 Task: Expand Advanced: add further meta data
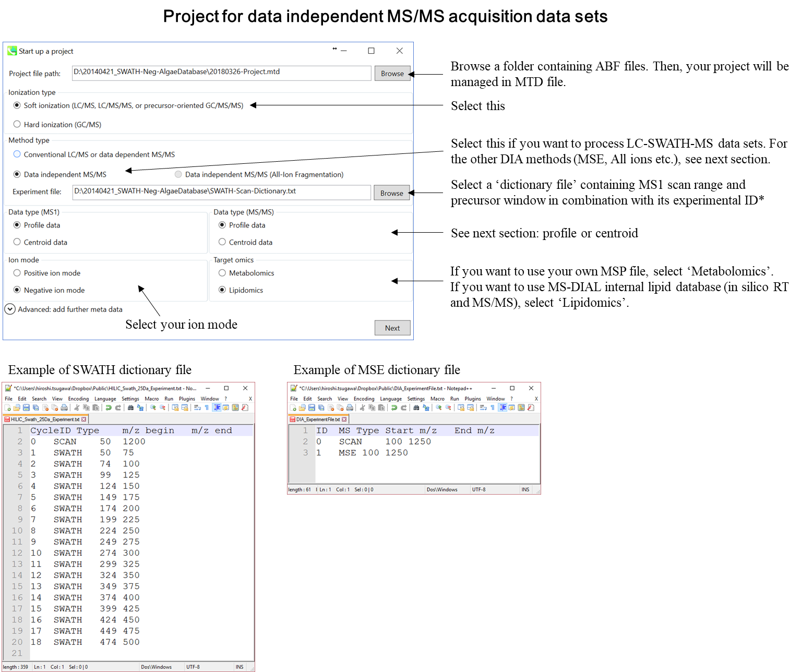coord(10,309)
